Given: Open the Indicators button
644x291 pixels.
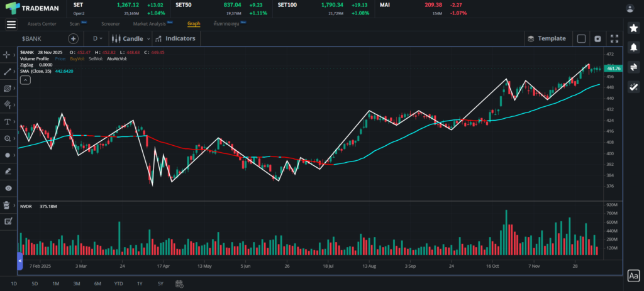Looking at the screenshot, I should 176,38.
